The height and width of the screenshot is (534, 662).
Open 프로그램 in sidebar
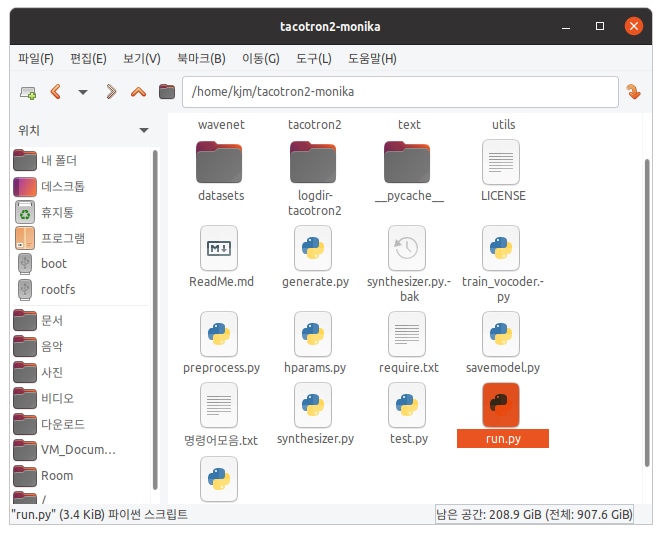[x=80, y=238]
